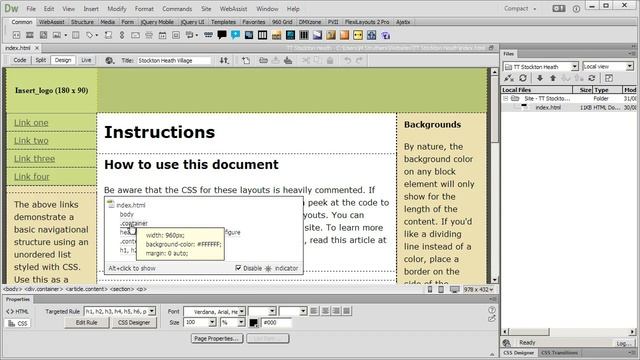Click the blue speech bubble insert icon
640x360 pixels.
click(x=235, y=35)
